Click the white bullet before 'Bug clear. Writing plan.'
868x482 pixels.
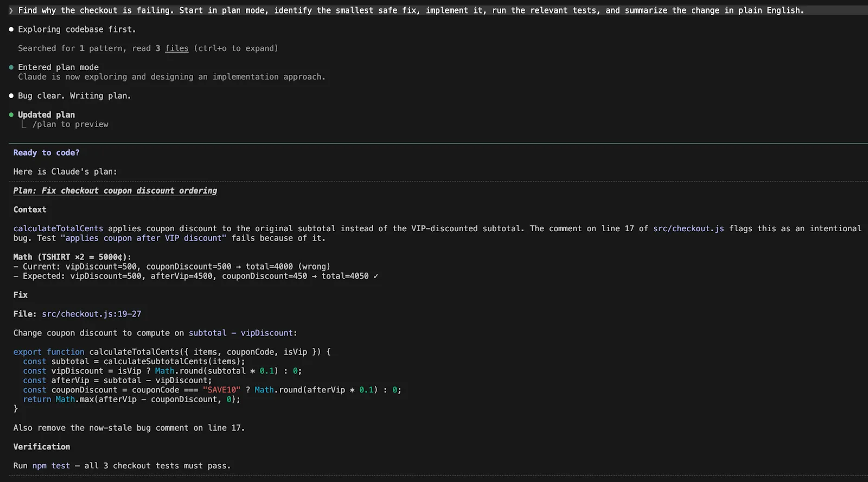coord(11,96)
